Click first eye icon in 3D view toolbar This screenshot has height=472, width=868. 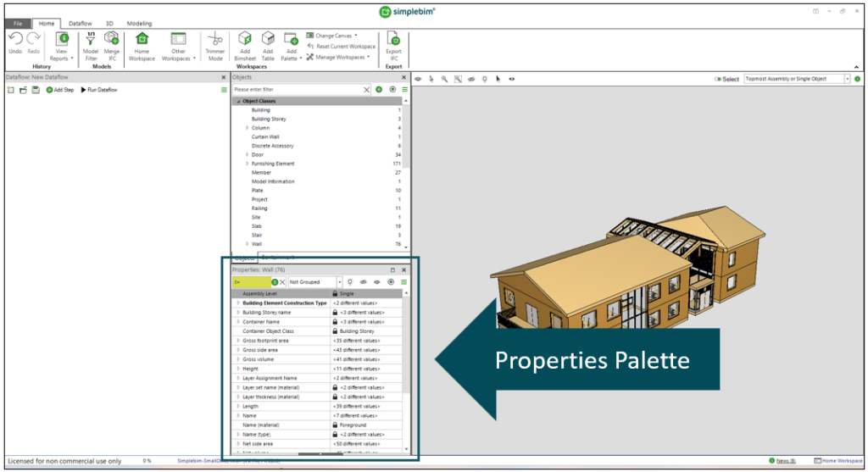pyautogui.click(x=418, y=79)
